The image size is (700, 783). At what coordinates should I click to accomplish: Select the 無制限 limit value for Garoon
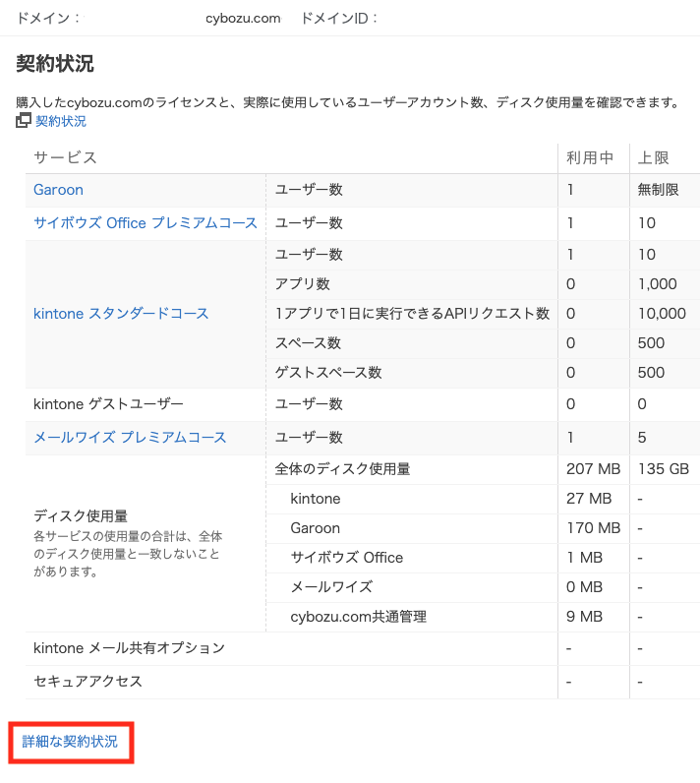tap(659, 190)
